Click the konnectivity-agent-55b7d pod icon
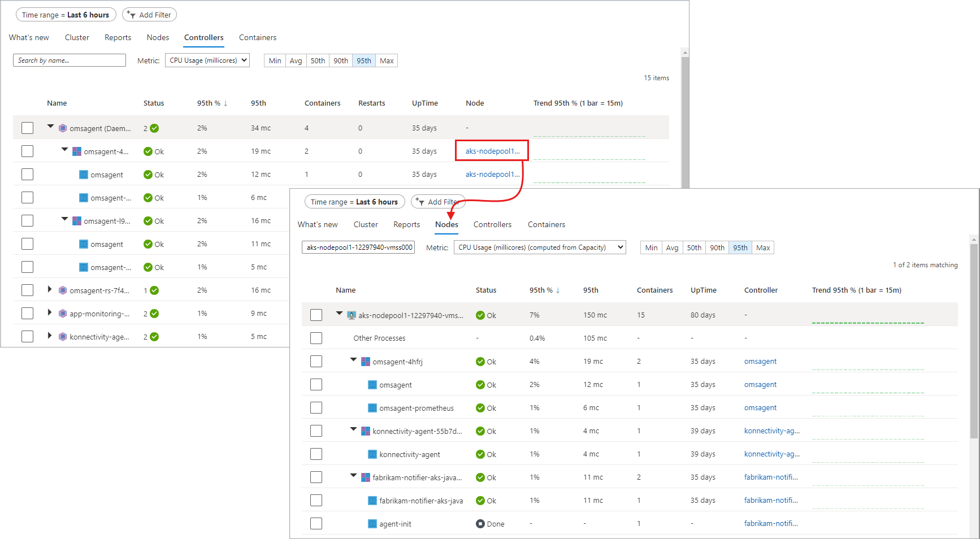Screen dimensions: 980x539 click(366, 431)
